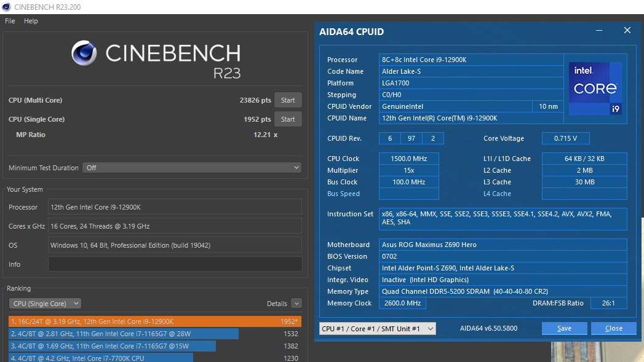Click the Cinebench title bar app icon

coord(6,7)
